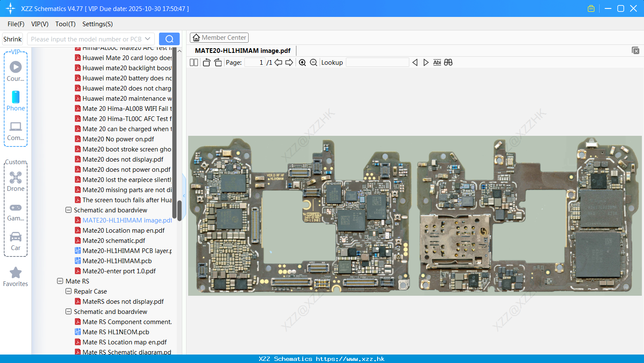
Task: Rotate page clockwise
Action: pyautogui.click(x=218, y=63)
